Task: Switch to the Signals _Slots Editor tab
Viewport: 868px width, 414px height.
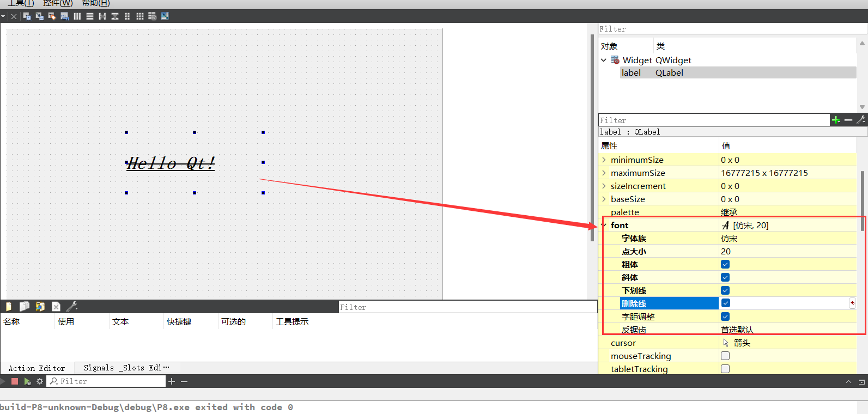Action: click(x=126, y=368)
